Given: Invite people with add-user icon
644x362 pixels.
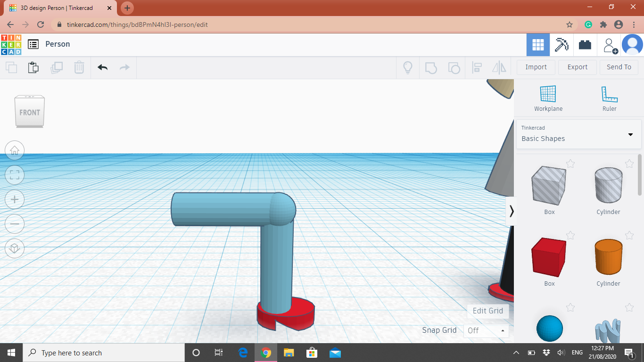Looking at the screenshot, I should tap(610, 45).
